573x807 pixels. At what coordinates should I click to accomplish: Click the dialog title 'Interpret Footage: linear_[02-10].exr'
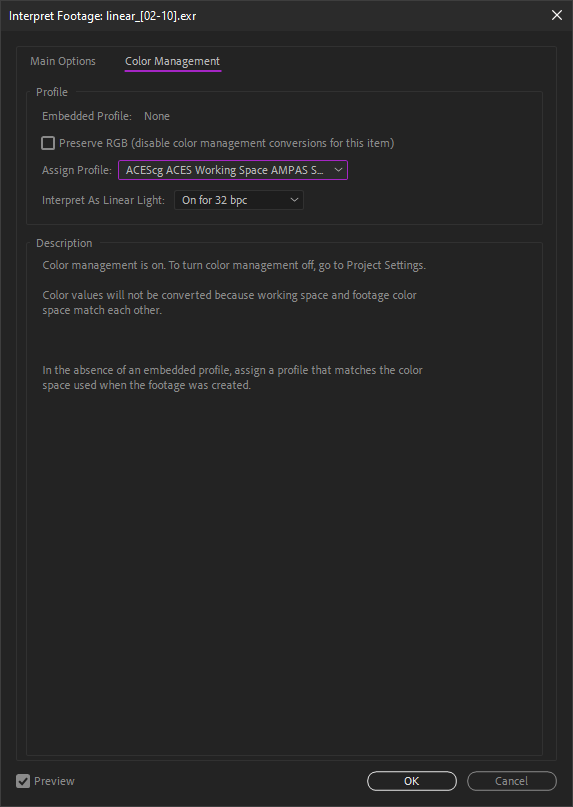point(102,16)
